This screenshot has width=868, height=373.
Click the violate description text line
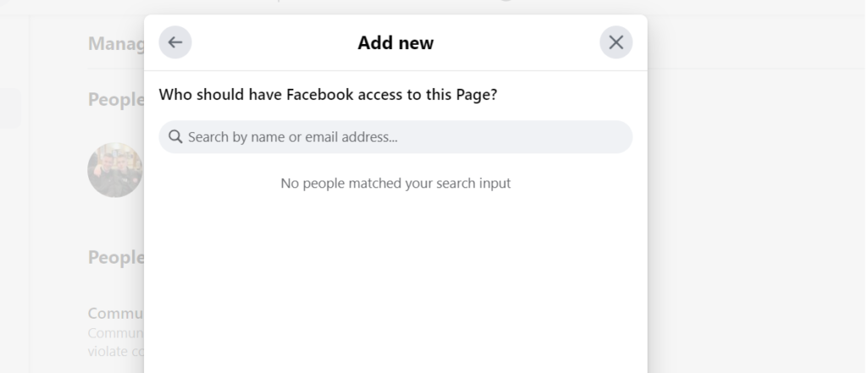pos(115,351)
